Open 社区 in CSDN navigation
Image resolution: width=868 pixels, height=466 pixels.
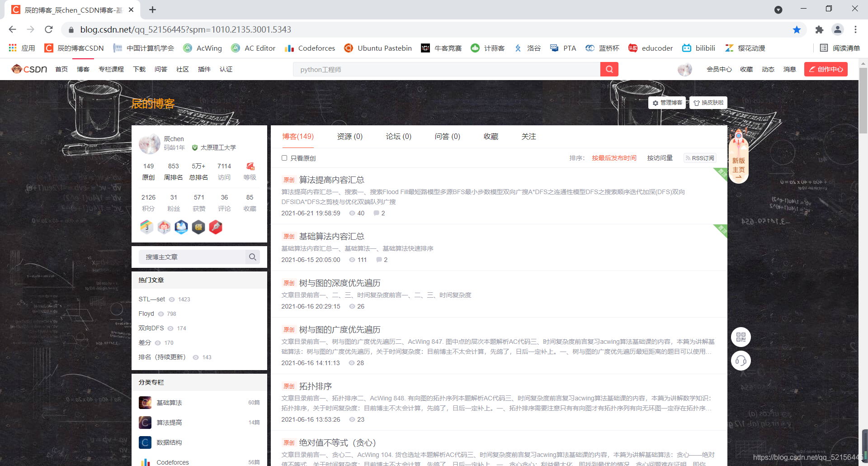[183, 69]
